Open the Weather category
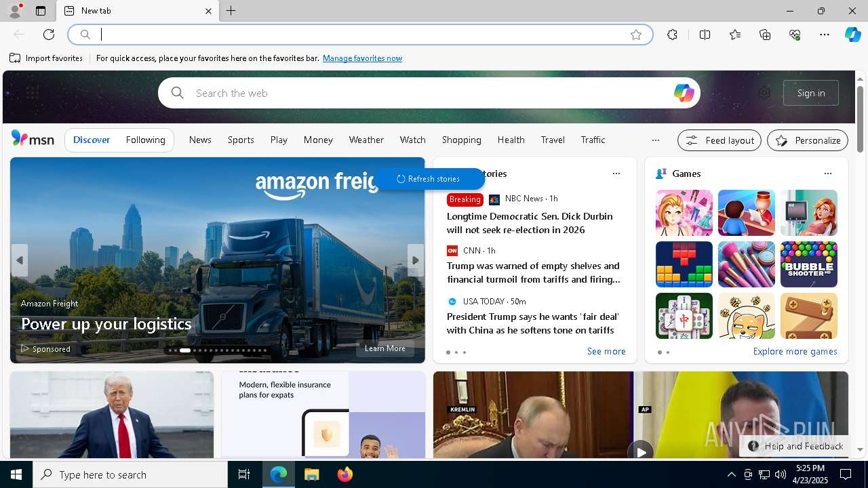Image resolution: width=868 pixels, height=488 pixels. coord(366,140)
